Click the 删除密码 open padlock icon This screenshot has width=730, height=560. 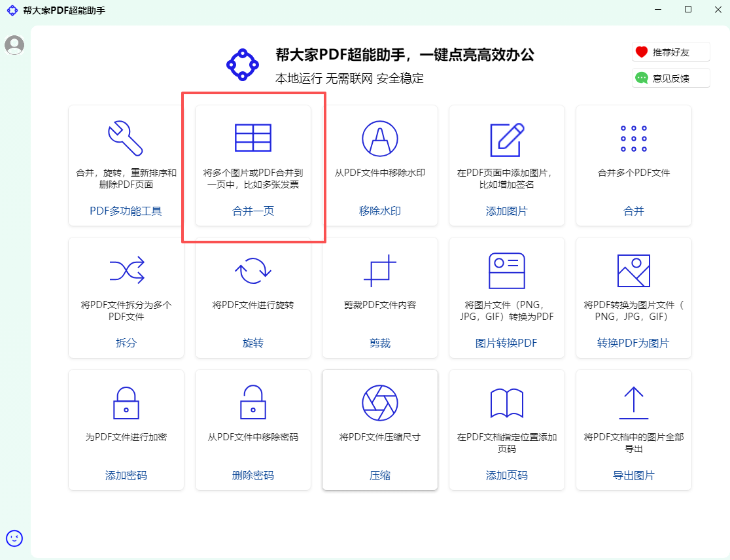pyautogui.click(x=252, y=402)
